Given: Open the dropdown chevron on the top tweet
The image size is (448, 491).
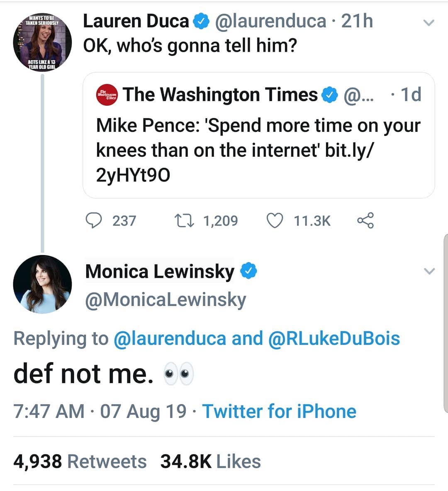Looking at the screenshot, I should point(429,23).
